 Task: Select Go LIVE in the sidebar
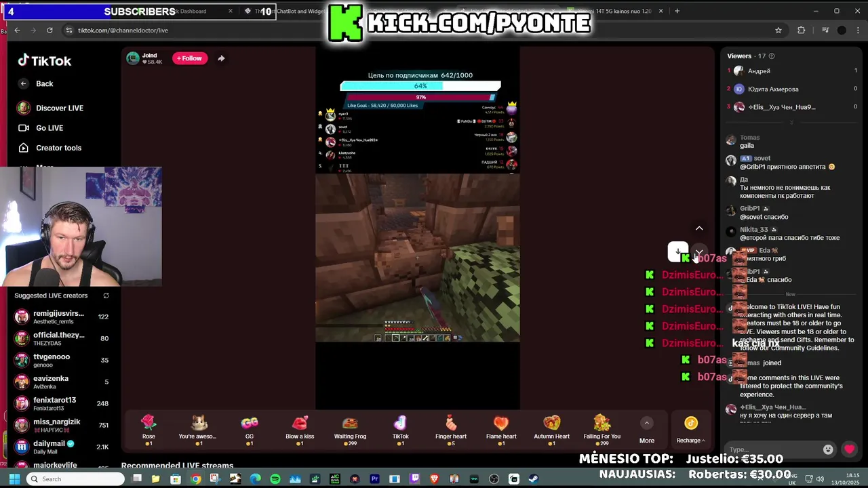[41, 127]
